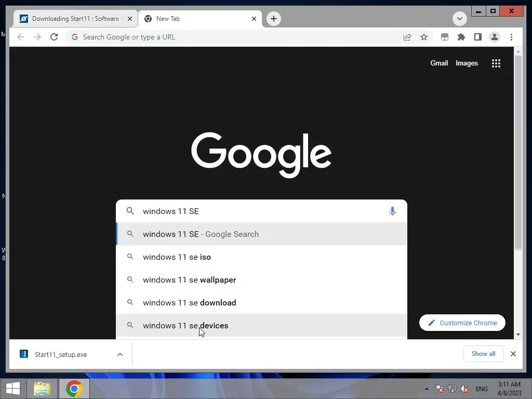Viewport: 532px width, 399px height.
Task: Reload the current page
Action: coord(54,37)
